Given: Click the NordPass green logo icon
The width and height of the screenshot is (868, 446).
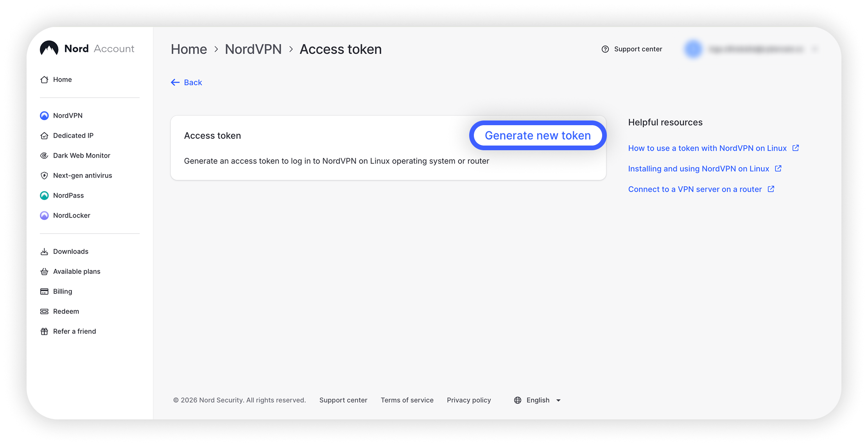Looking at the screenshot, I should point(44,195).
